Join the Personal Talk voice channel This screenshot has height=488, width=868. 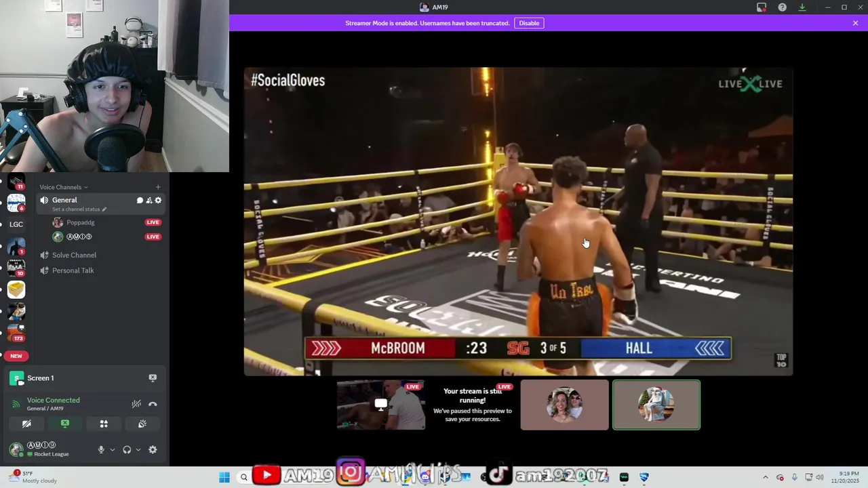73,270
